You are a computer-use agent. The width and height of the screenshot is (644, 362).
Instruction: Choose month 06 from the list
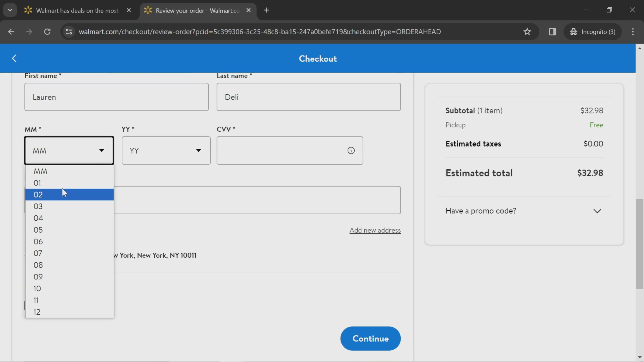tap(69, 242)
